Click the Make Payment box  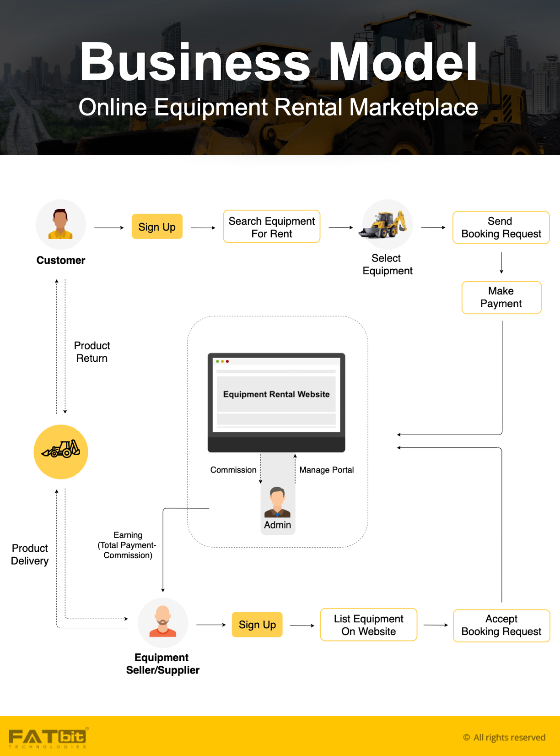[x=501, y=298]
